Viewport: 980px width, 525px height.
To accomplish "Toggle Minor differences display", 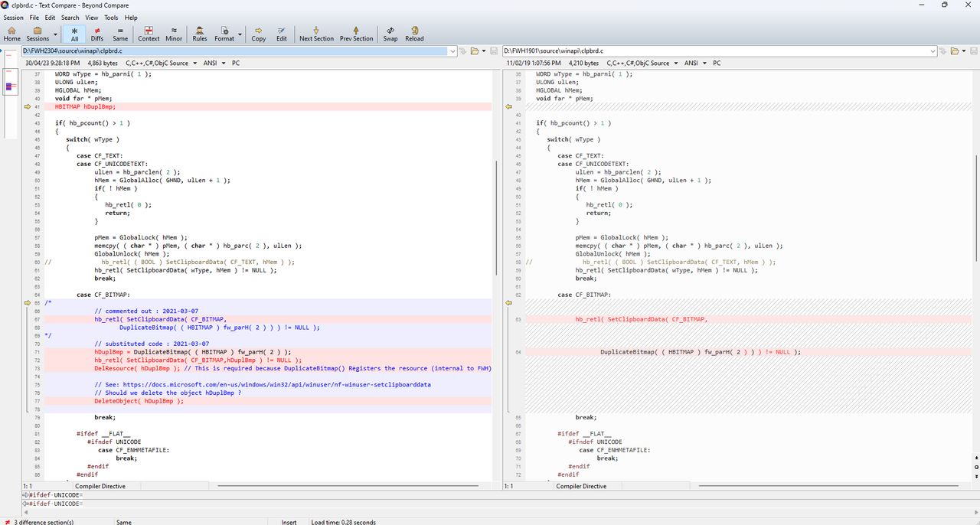I will pos(174,34).
